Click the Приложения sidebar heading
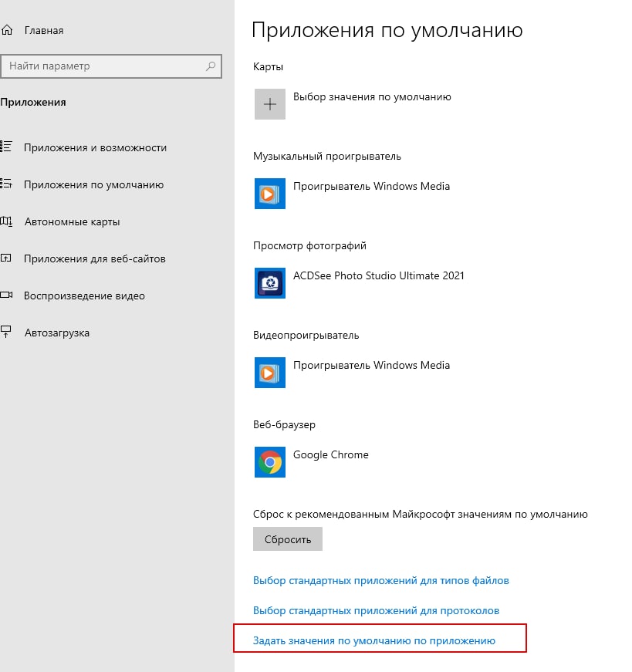The width and height of the screenshot is (632, 672). 33,103
